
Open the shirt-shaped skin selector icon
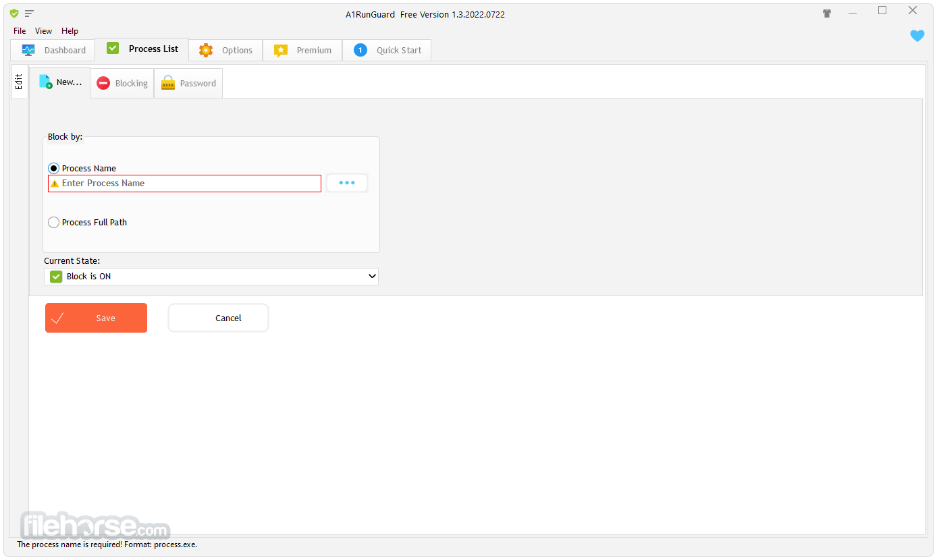[x=827, y=13]
